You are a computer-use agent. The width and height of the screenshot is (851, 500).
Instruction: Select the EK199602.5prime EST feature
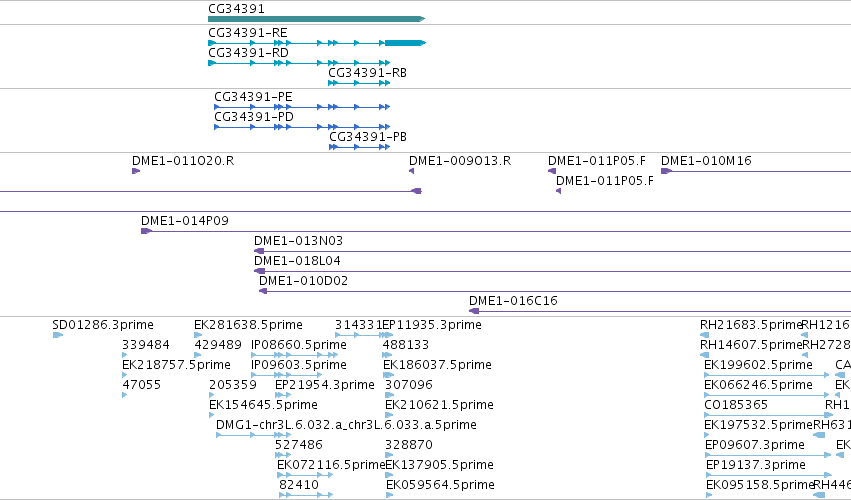click(766, 375)
